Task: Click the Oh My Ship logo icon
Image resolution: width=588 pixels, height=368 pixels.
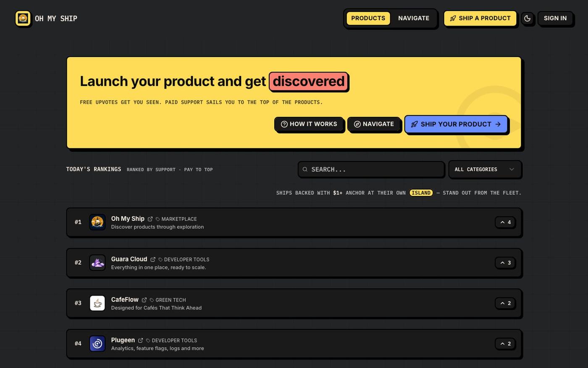Action: pyautogui.click(x=23, y=19)
